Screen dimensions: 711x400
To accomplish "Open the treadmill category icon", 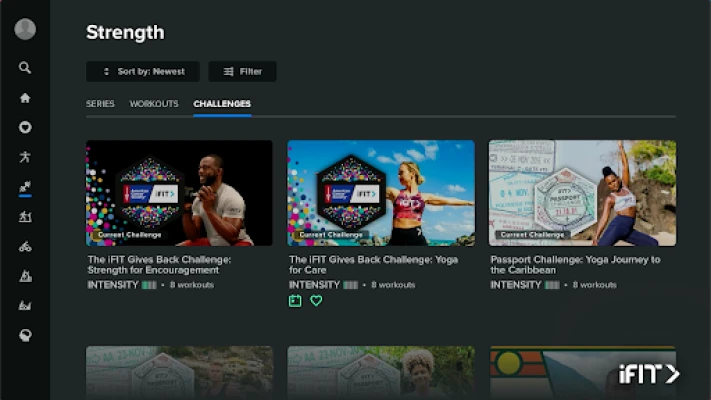I will click(25, 217).
